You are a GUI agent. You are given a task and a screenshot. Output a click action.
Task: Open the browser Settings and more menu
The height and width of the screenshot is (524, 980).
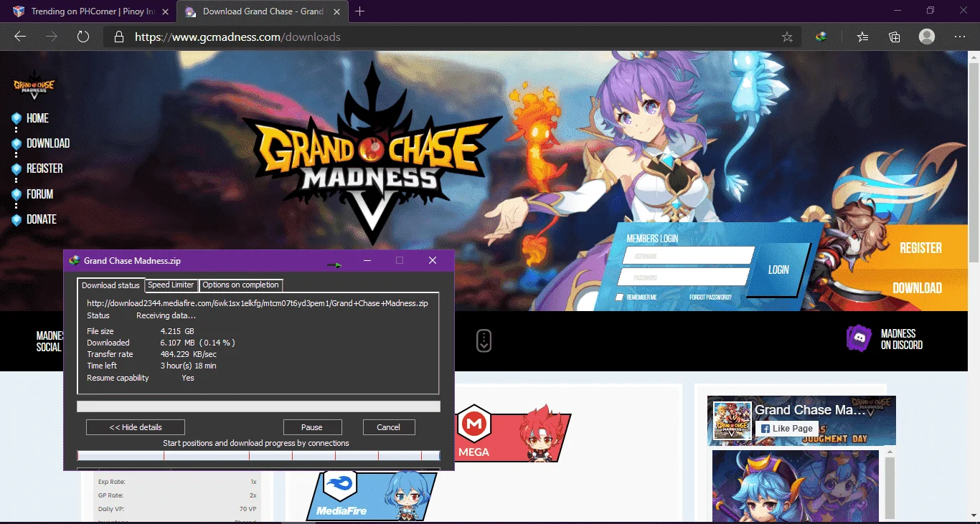[x=960, y=37]
